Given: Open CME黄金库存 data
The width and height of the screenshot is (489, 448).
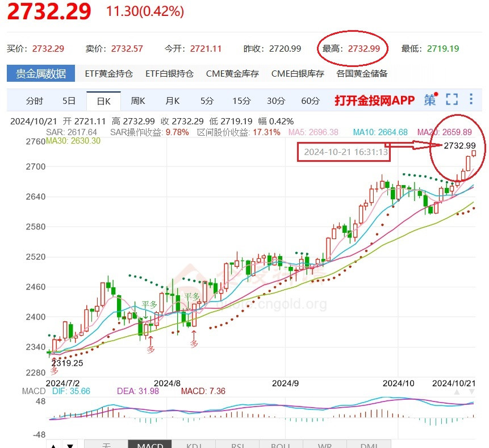Looking at the screenshot, I should coord(232,74).
